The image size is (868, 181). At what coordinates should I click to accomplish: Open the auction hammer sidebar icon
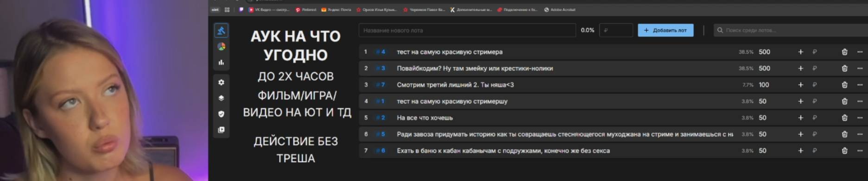[222, 31]
